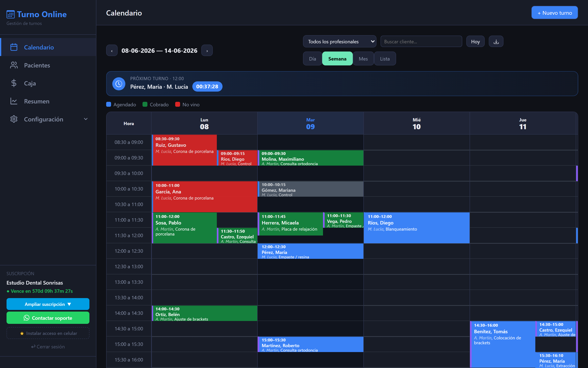Click the Buscar cliente search field
This screenshot has width=588, height=368.
tap(421, 42)
